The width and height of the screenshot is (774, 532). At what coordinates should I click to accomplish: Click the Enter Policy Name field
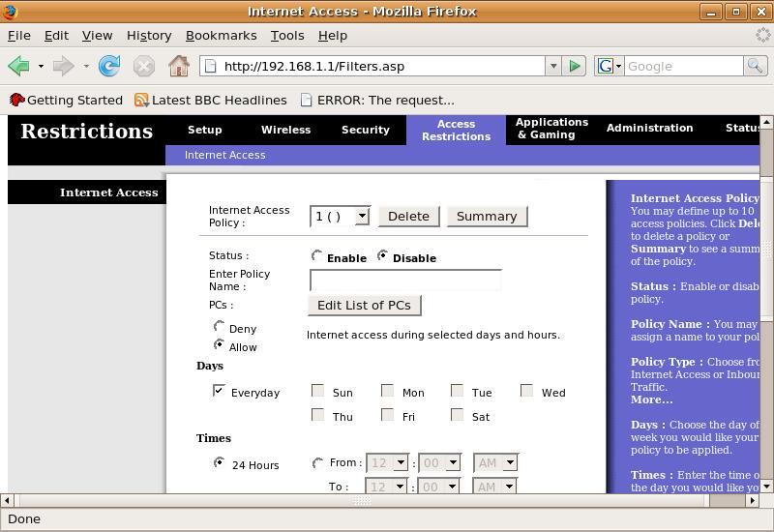(405, 281)
